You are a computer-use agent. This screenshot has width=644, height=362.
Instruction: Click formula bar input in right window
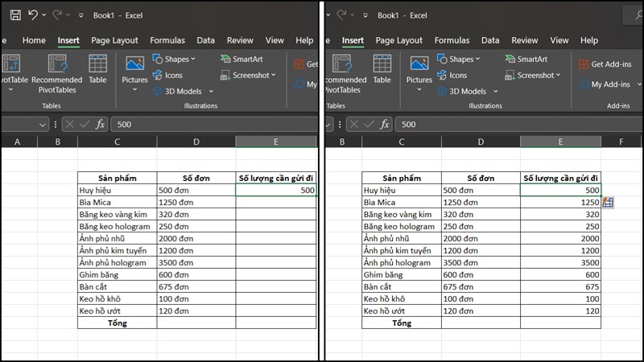[x=519, y=125]
